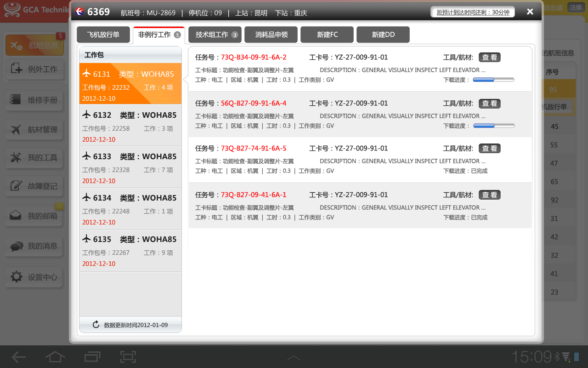The image size is (588, 368).
Task: Click 查看 for task 56Q-B27-09-91-6A-4
Action: [x=490, y=103]
